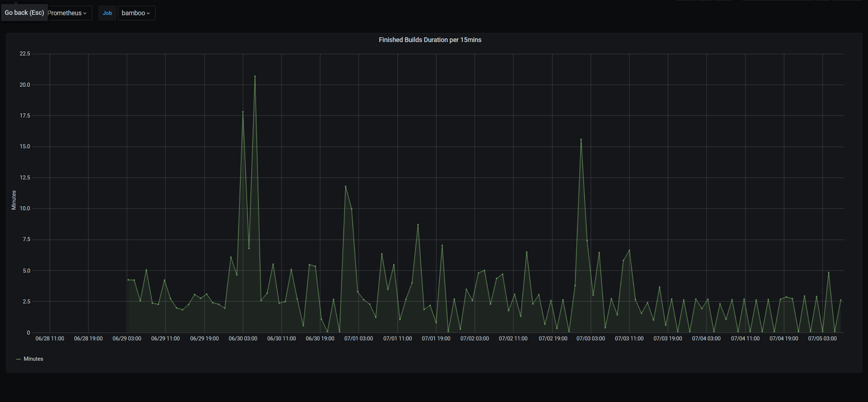Open the Finished Builds Duration panel title menu
Image resolution: width=868 pixels, height=402 pixels.
[430, 40]
